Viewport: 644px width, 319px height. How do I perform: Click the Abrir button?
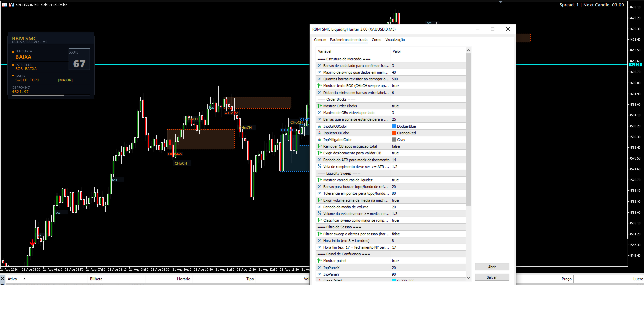tap(492, 267)
